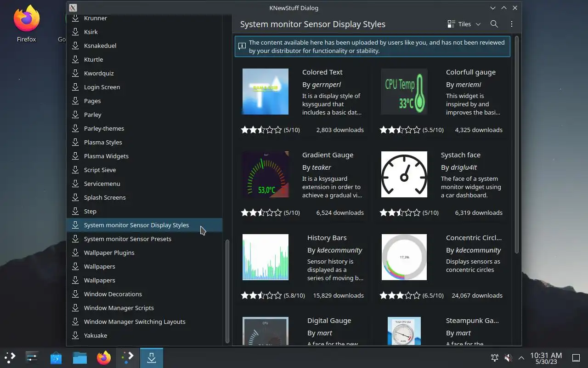Screen dimensions: 588x368
Task: Click the muted volume tray icon
Action: click(x=508, y=357)
